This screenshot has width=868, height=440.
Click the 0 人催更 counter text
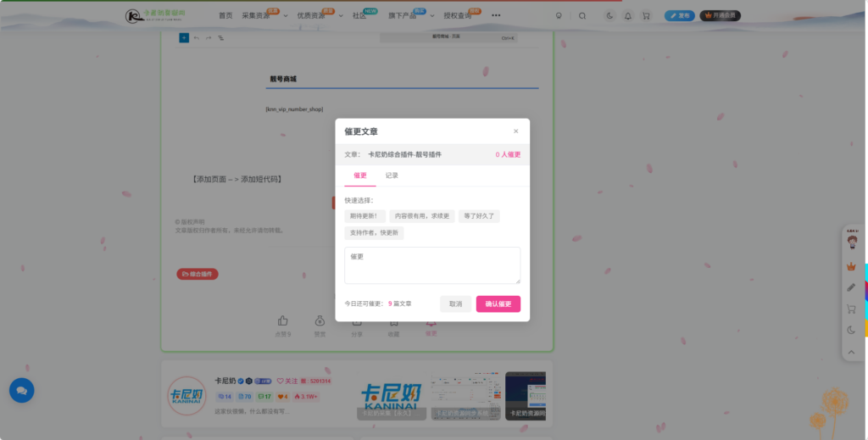508,155
